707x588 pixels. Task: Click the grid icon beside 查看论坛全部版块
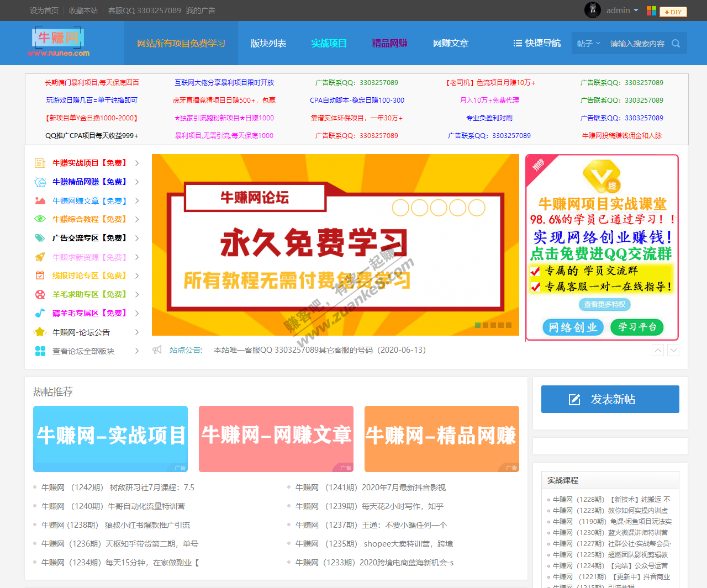point(40,351)
